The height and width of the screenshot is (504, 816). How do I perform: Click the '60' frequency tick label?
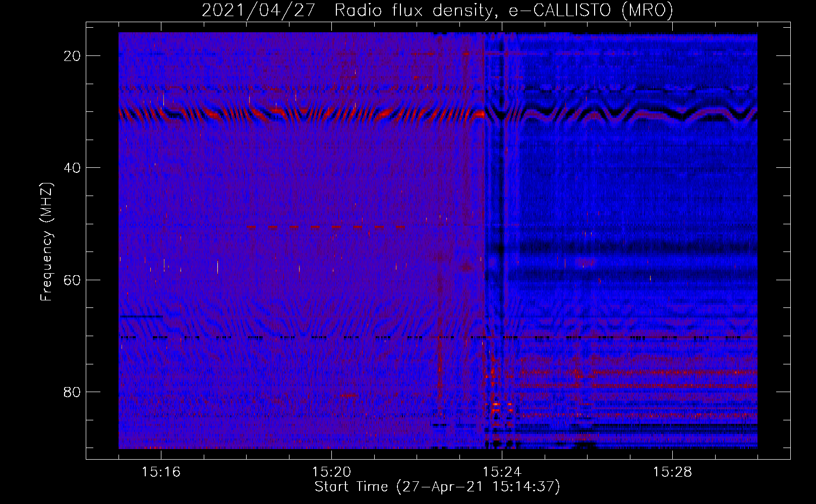73,280
